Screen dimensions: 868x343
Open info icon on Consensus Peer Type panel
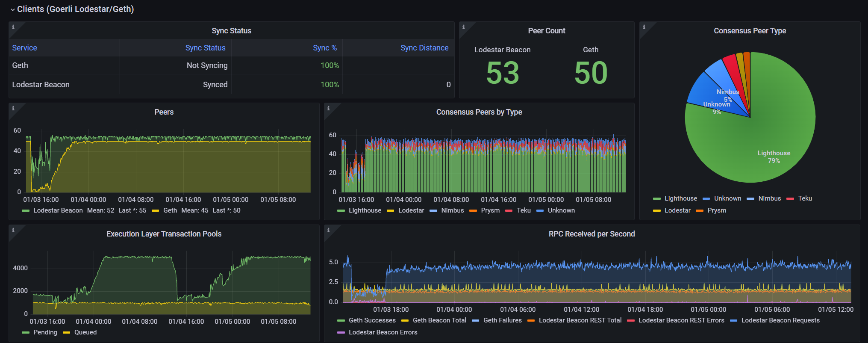pyautogui.click(x=644, y=27)
